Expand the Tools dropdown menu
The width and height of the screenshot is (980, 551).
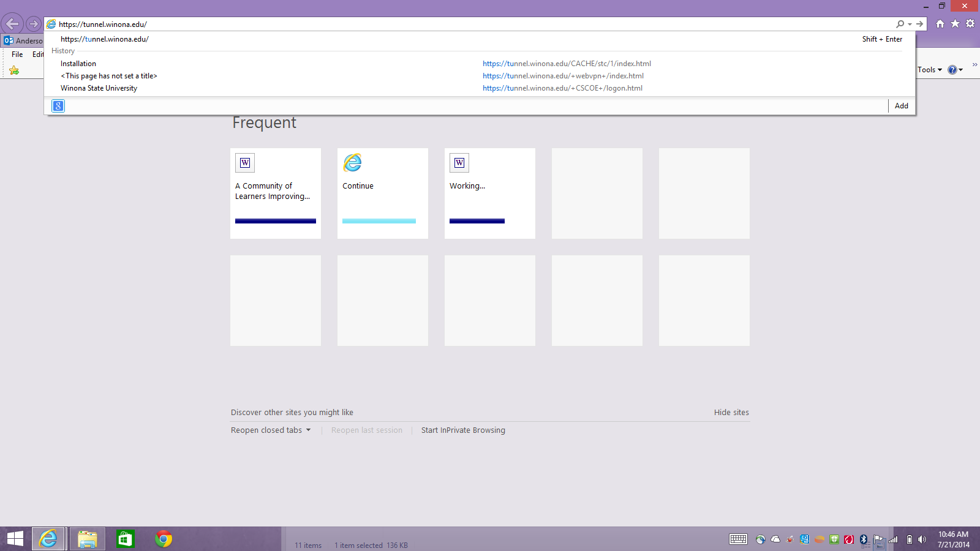click(x=929, y=70)
